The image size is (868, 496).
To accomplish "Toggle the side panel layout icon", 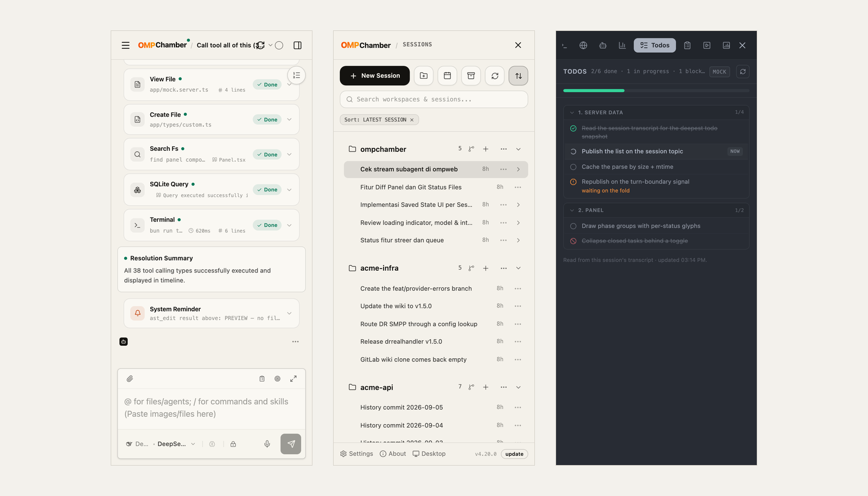I will 297,46.
